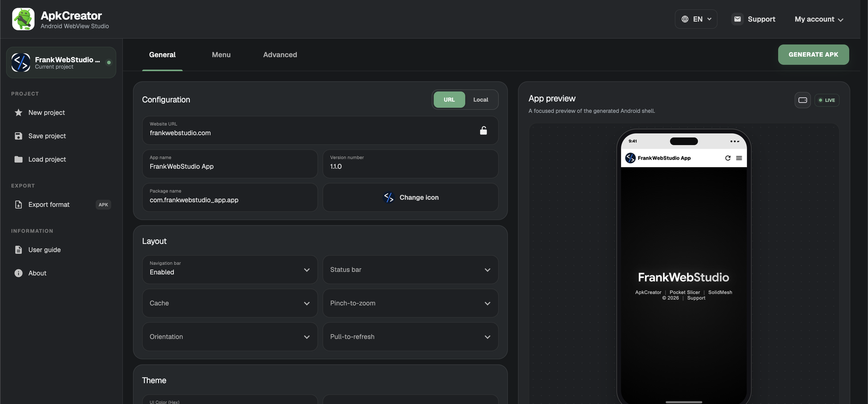Open New project from sidebar
The width and height of the screenshot is (868, 404).
click(x=61, y=112)
